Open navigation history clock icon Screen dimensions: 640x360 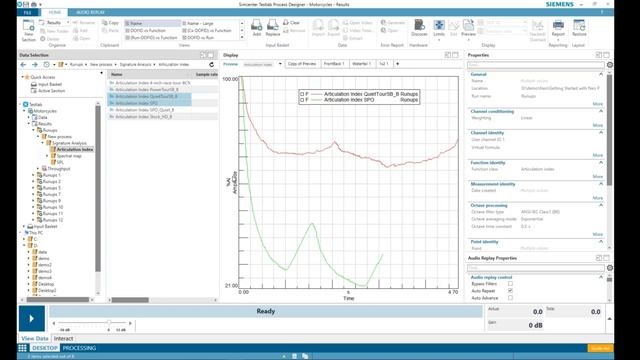pyautogui.click(x=46, y=64)
